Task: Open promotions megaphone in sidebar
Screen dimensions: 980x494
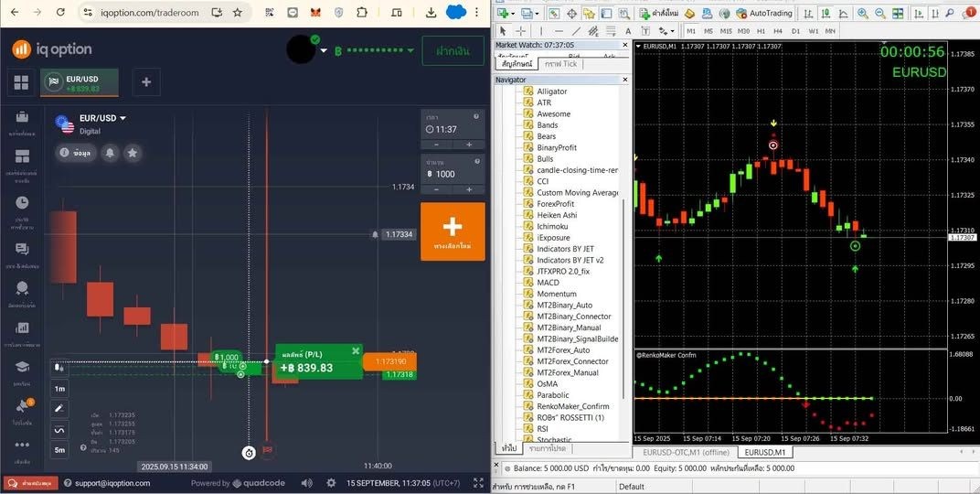Action: 23,405
